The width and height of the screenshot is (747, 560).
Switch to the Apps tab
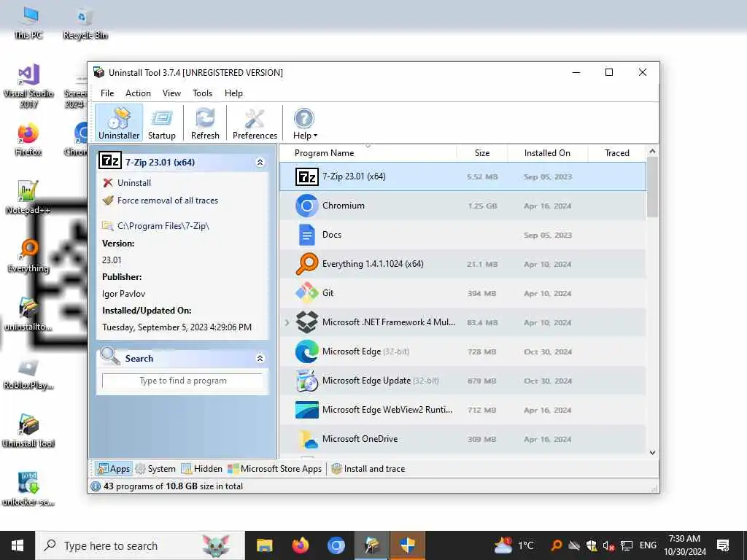tap(113, 469)
